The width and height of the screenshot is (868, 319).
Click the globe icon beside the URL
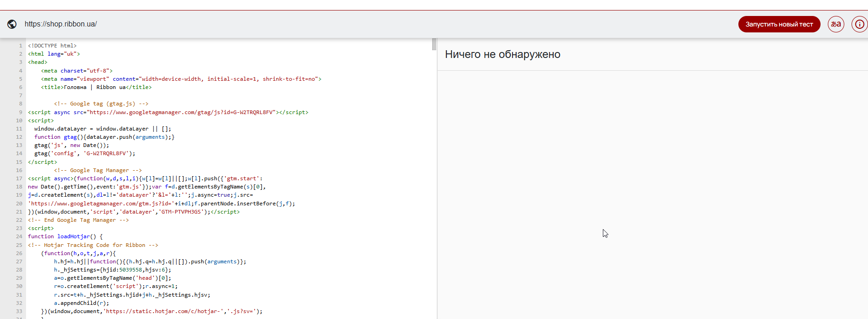(x=12, y=24)
